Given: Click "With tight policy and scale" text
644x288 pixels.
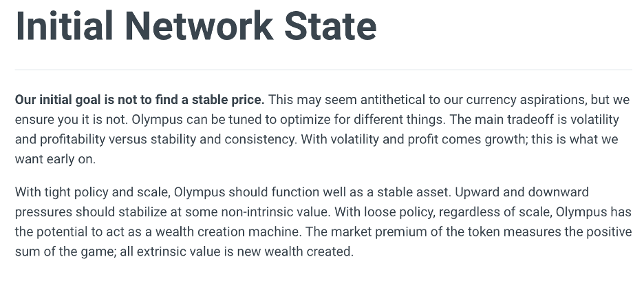Looking at the screenshot, I should (92, 192).
